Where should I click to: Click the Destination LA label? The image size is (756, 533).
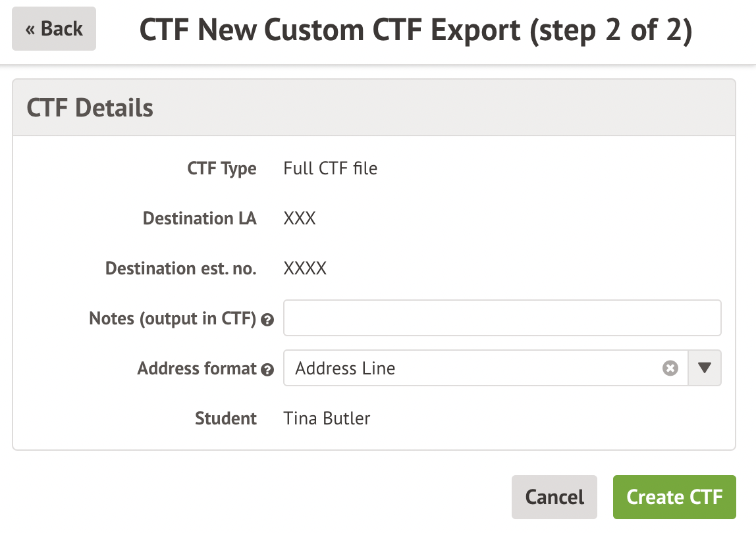coord(200,218)
